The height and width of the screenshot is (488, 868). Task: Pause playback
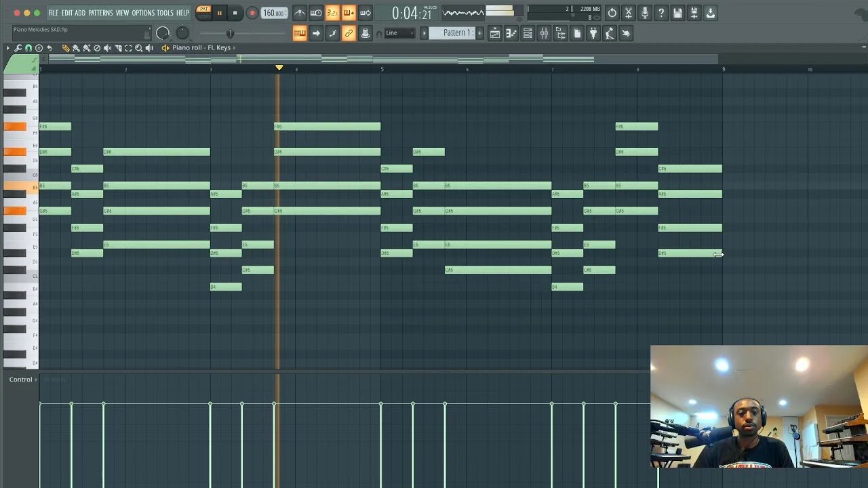tap(219, 13)
